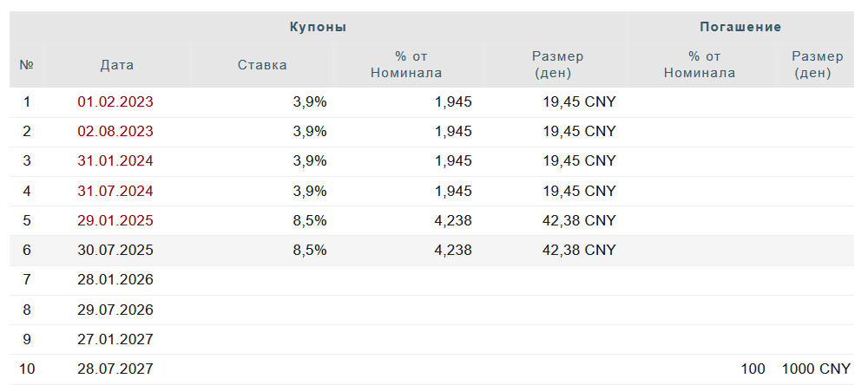Select the Ставка column header

coord(262,65)
